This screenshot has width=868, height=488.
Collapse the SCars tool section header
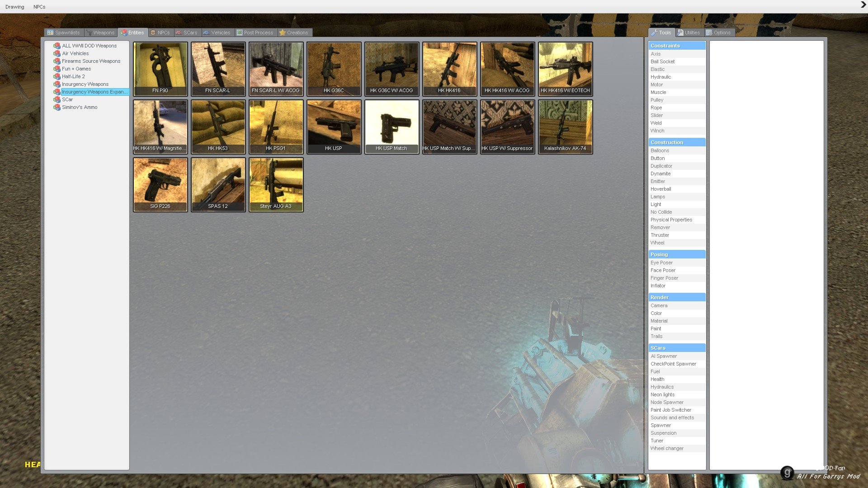click(x=677, y=348)
